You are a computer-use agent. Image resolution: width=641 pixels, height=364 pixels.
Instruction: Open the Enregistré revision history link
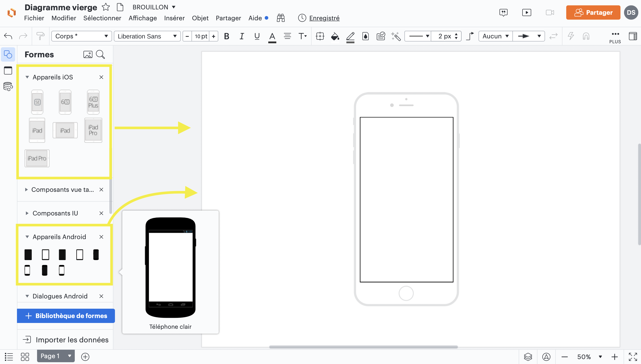(324, 18)
